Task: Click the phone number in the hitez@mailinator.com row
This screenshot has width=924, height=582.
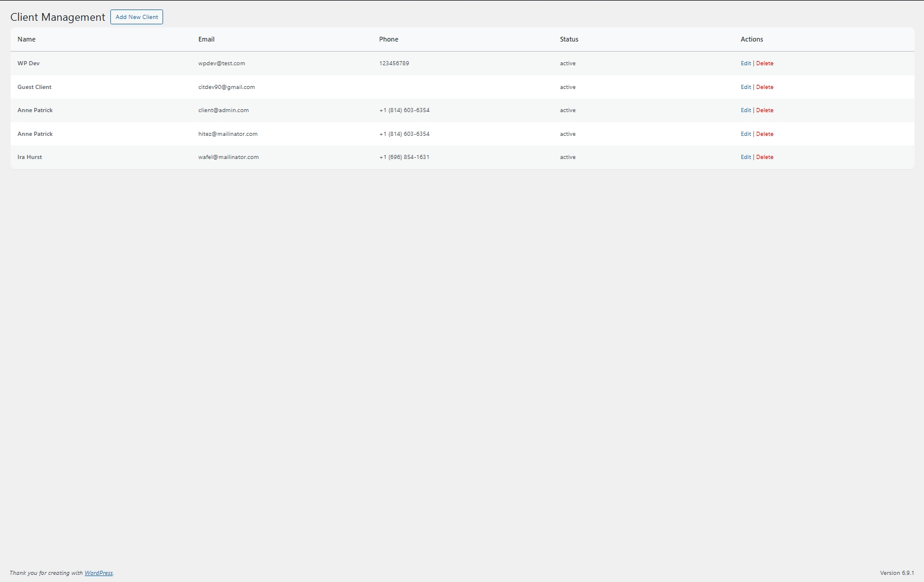Action: coord(404,134)
